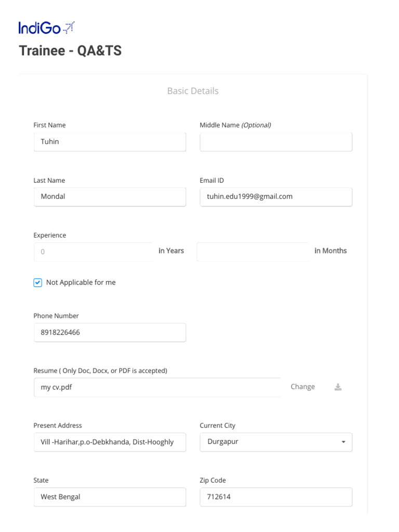Screen dimensions: 399x532
Task: Click the Present Address field
Action: tap(110, 442)
